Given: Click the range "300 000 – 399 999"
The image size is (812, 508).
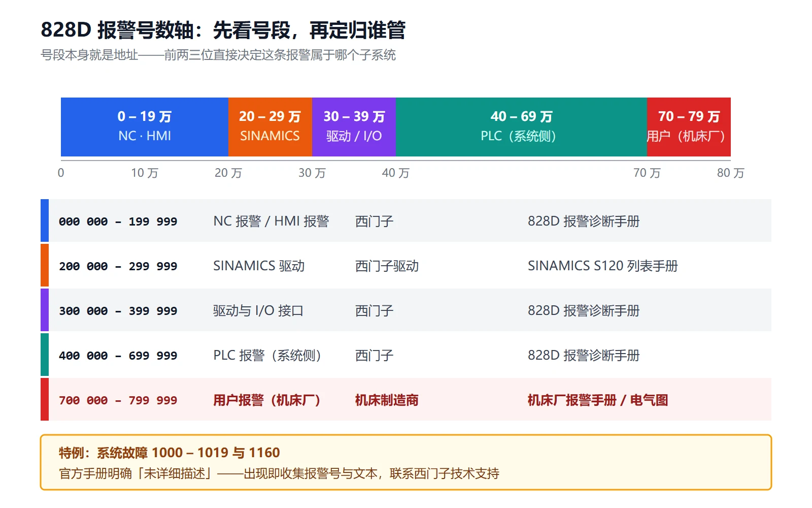Looking at the screenshot, I should 118,311.
